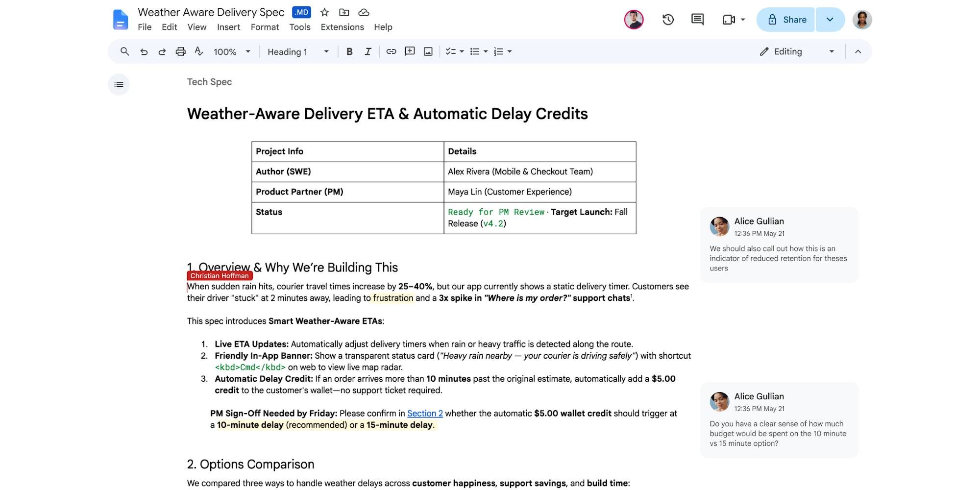This screenshot has height=490, width=980.
Task: Toggle italic formatting
Action: [x=368, y=51]
